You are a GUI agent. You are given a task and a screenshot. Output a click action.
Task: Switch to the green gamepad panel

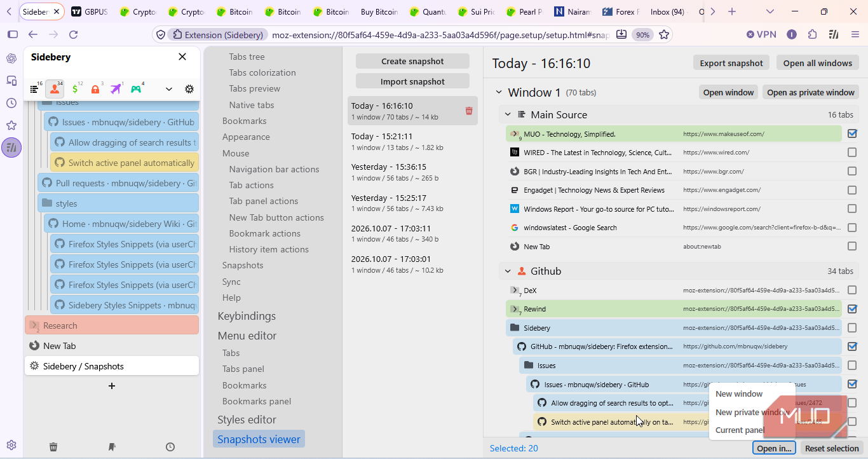(x=136, y=89)
